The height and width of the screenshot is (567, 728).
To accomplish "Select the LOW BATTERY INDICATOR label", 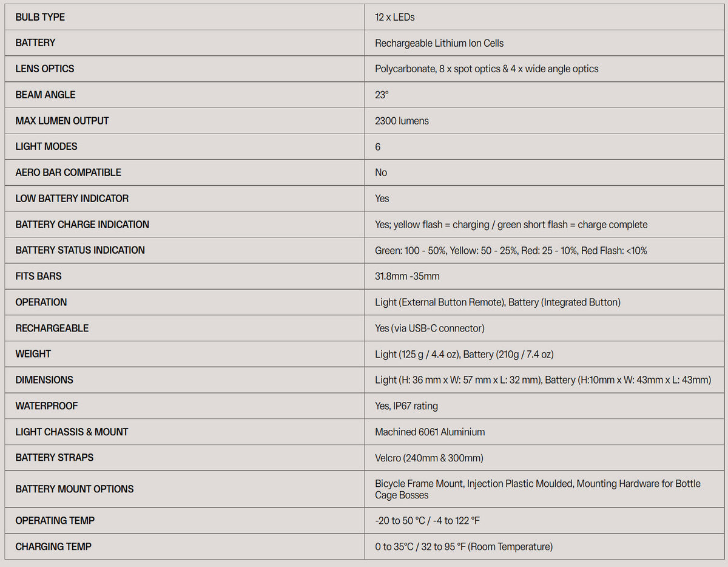I will pos(72,199).
